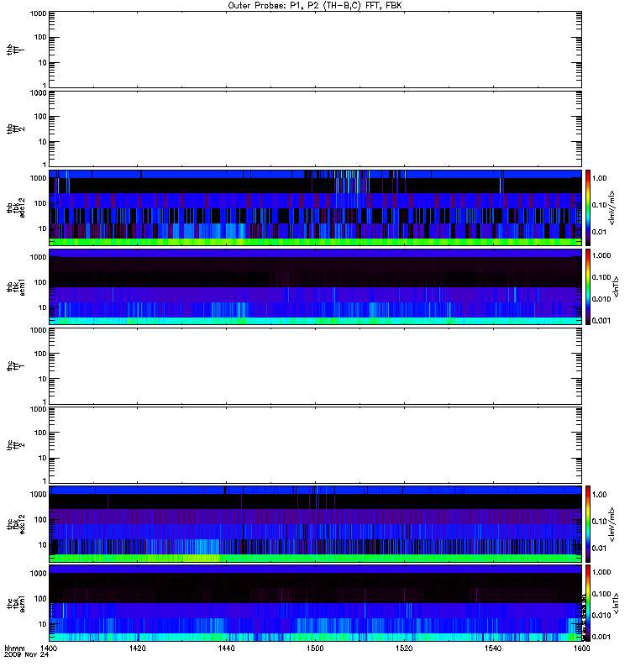Viewport: 630px width, 672px height.
Task: Click the "thb fff 1" y-axis title
Action: click(15, 50)
